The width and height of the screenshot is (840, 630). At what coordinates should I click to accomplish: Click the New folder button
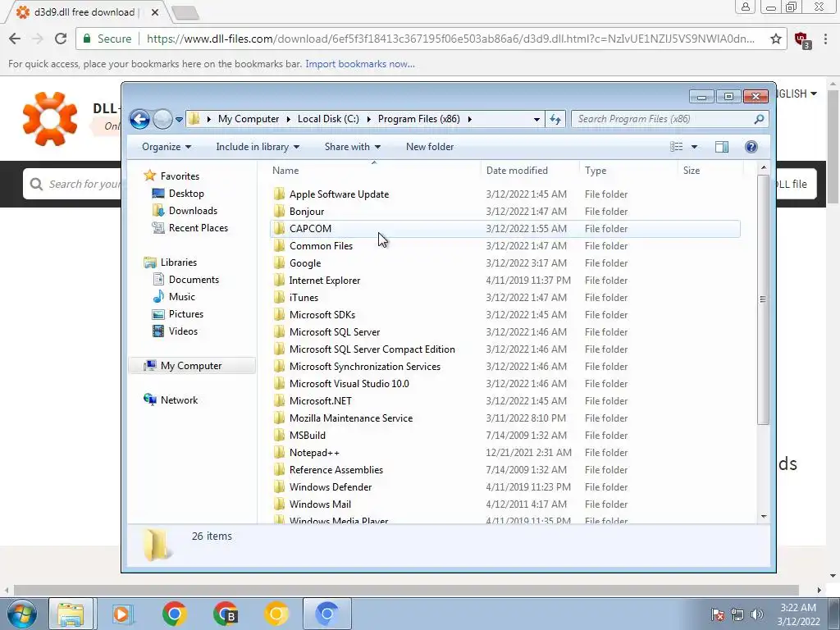[430, 147]
